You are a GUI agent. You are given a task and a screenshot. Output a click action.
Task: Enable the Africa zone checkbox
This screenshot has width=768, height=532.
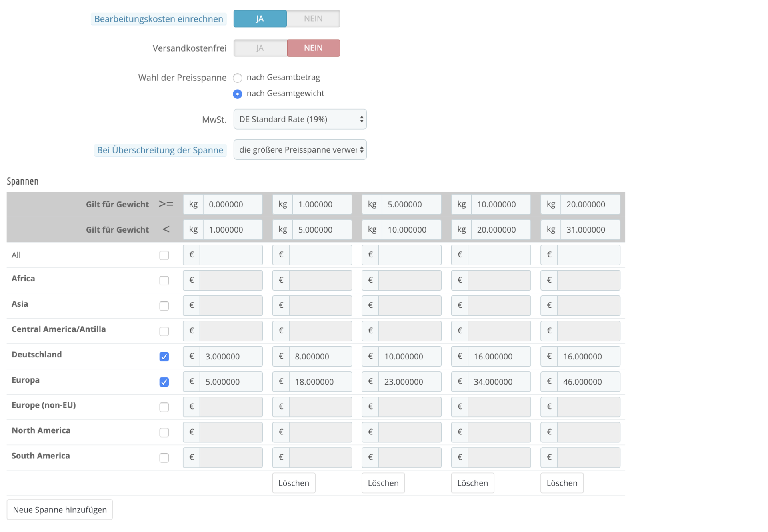(164, 281)
